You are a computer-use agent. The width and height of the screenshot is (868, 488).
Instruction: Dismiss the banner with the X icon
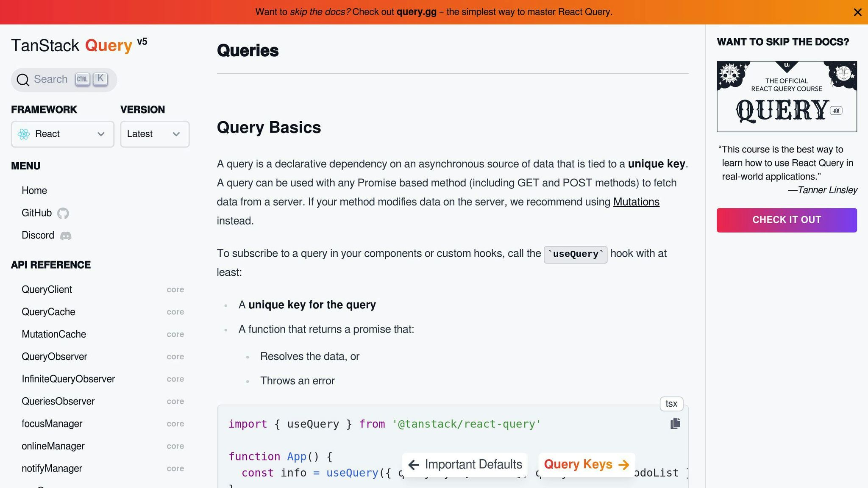[857, 12]
